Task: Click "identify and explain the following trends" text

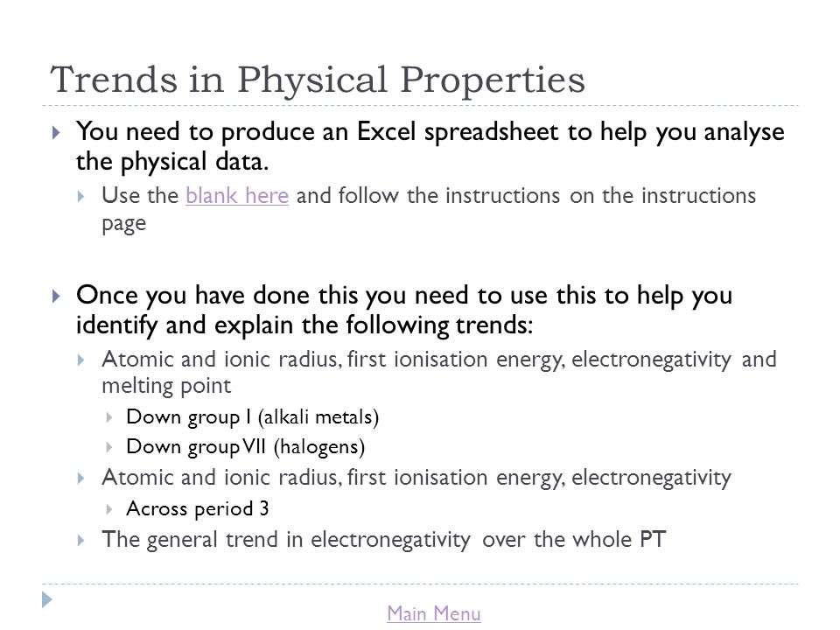Action: click(304, 325)
